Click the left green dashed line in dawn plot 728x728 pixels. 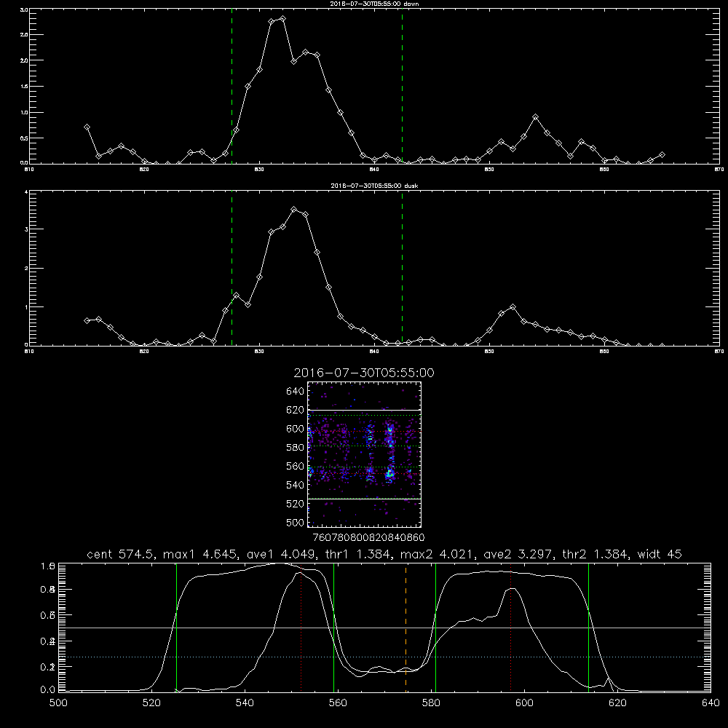point(232,88)
